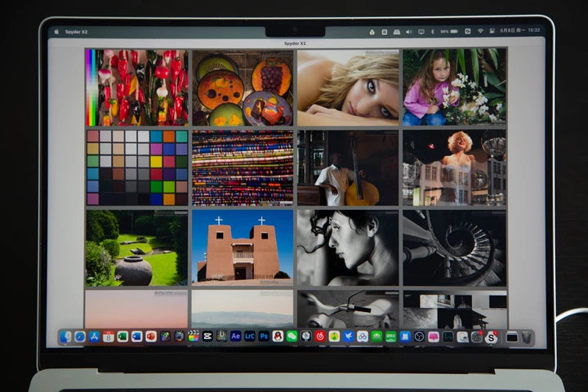Select the girl in pink jacket image
588x392 pixels.
[454, 87]
